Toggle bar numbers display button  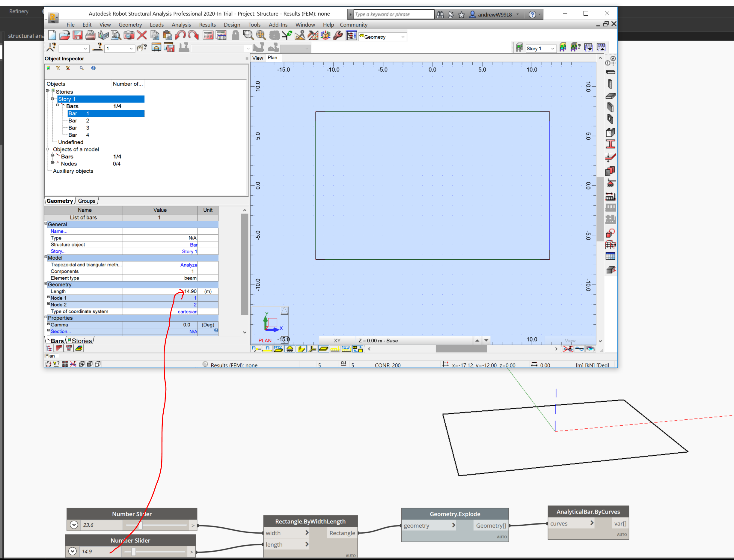click(x=267, y=349)
